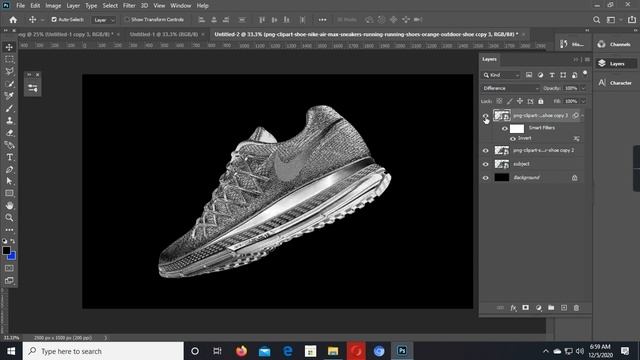
Task: Select the Path Selection arrow tool
Action: 9,181
